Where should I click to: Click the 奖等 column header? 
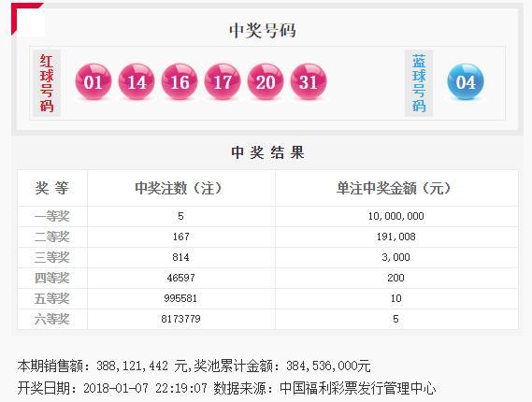coord(52,188)
